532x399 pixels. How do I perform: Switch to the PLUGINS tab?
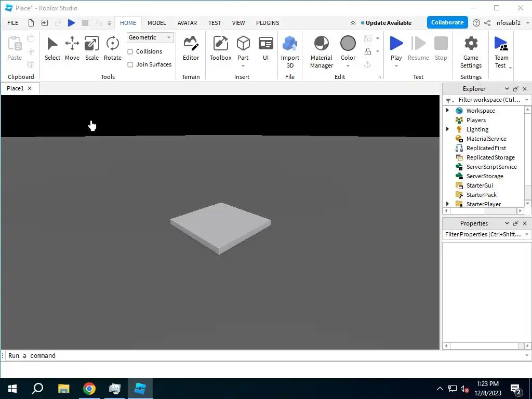coord(268,23)
